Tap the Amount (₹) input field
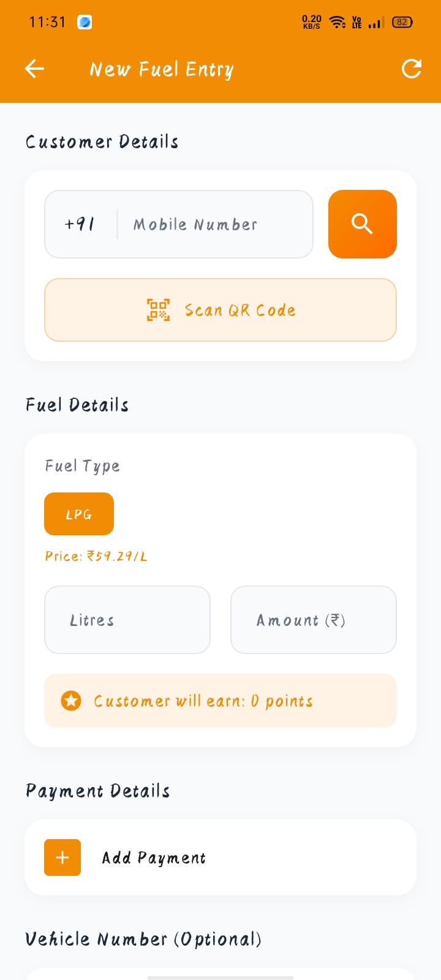 314,620
